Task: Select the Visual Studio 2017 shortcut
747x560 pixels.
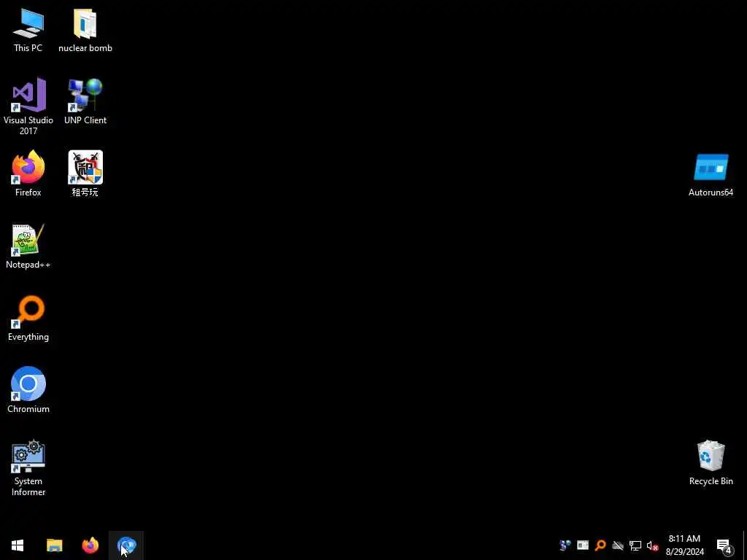Action: [x=28, y=106]
